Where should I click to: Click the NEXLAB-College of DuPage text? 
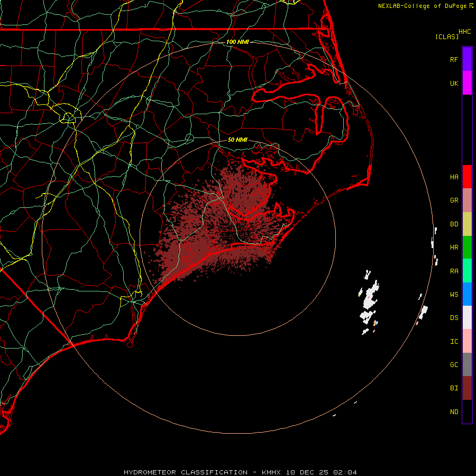coord(423,6)
